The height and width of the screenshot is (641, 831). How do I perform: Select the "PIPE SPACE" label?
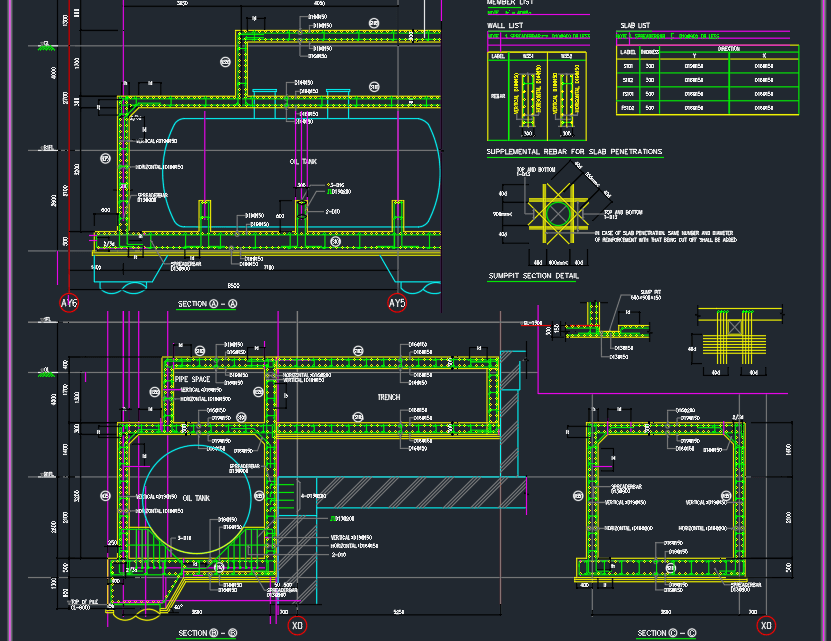(192, 379)
